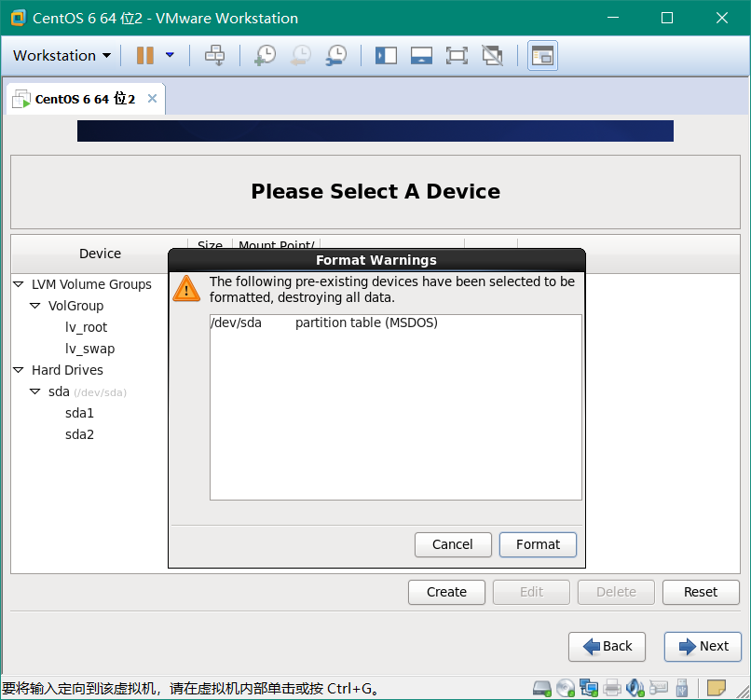
Task: Click the network adapter status icon
Action: 589,689
